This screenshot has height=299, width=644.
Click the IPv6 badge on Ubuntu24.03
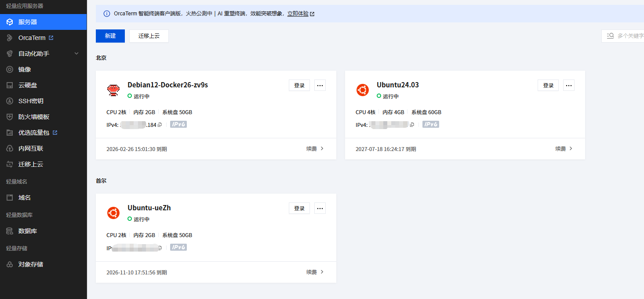click(431, 124)
